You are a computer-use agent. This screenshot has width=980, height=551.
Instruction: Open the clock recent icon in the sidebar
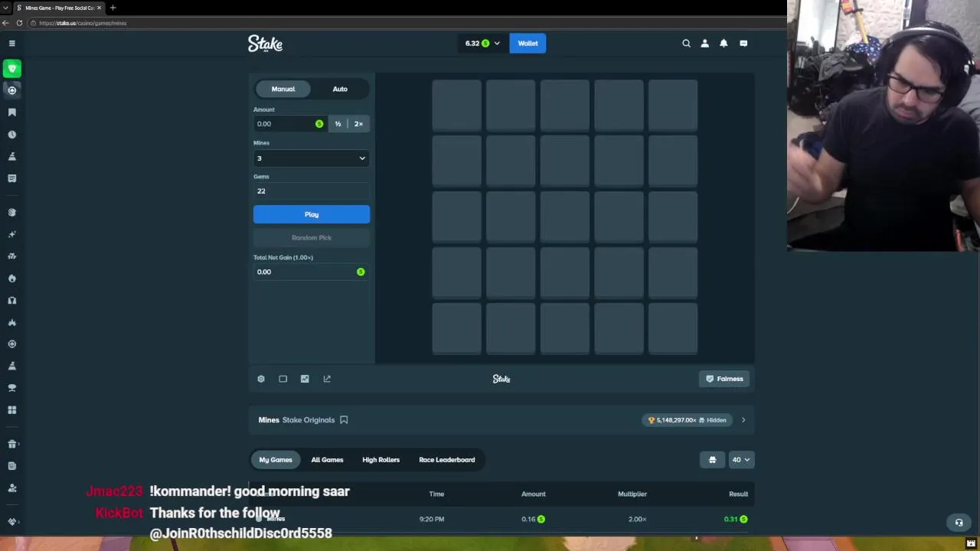[11, 135]
